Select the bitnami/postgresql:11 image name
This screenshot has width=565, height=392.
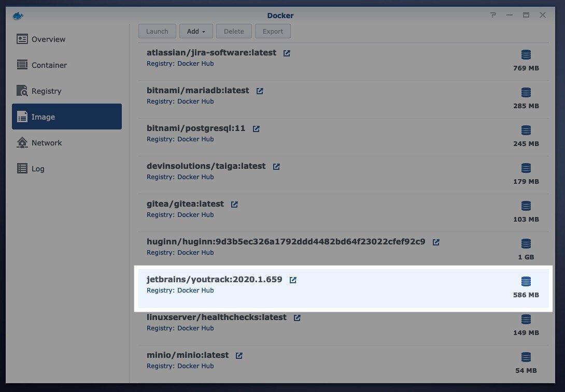click(196, 128)
